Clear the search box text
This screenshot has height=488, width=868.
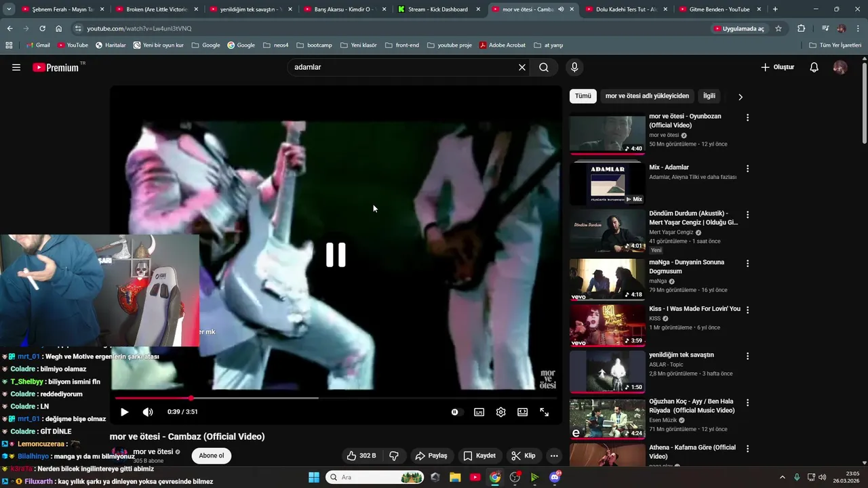pyautogui.click(x=522, y=67)
